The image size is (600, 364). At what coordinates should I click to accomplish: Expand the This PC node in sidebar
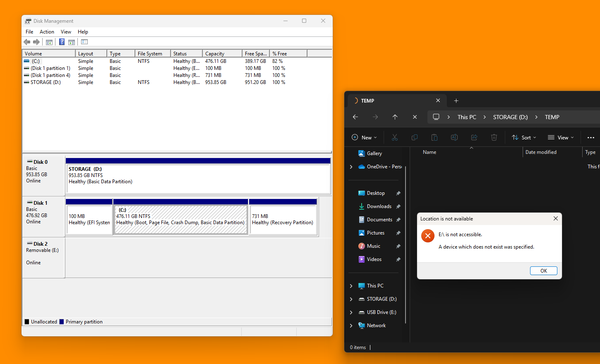tap(351, 286)
